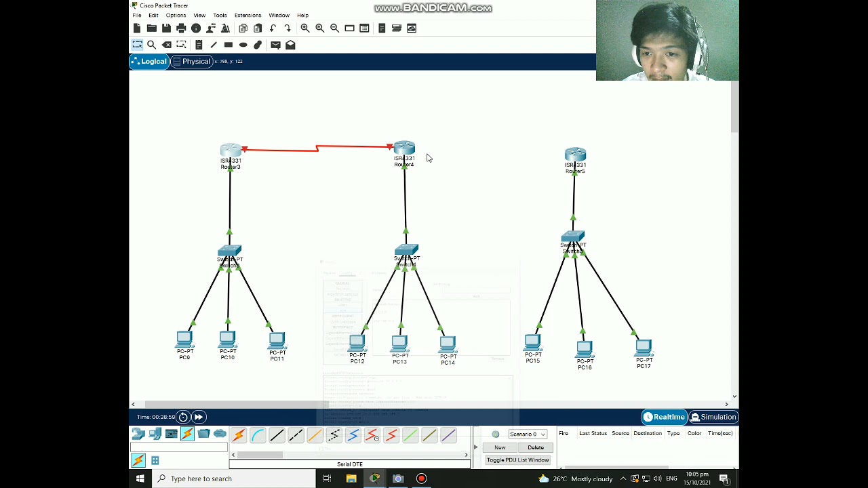The height and width of the screenshot is (488, 868).
Task: Save the network with the floppy icon
Action: [x=166, y=28]
